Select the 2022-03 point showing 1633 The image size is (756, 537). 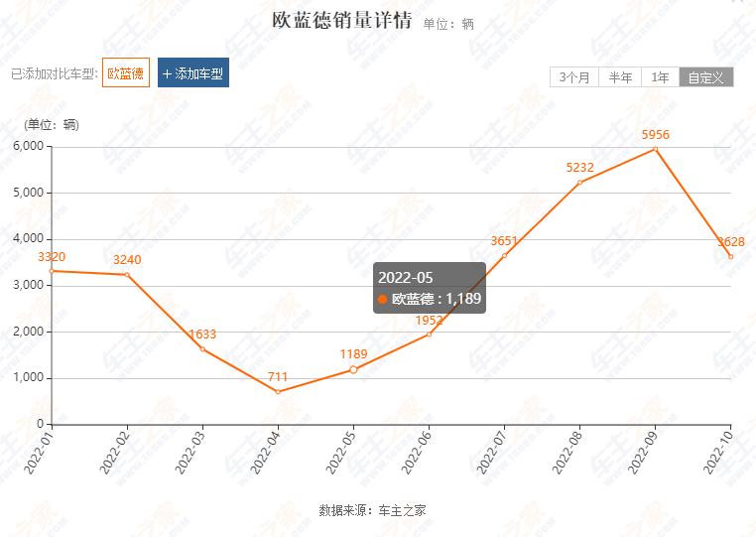click(x=202, y=349)
